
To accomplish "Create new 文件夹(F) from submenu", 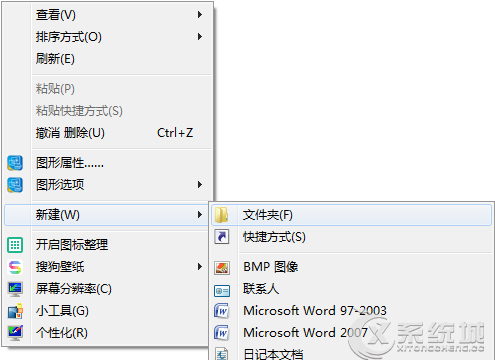I will pos(352,215).
